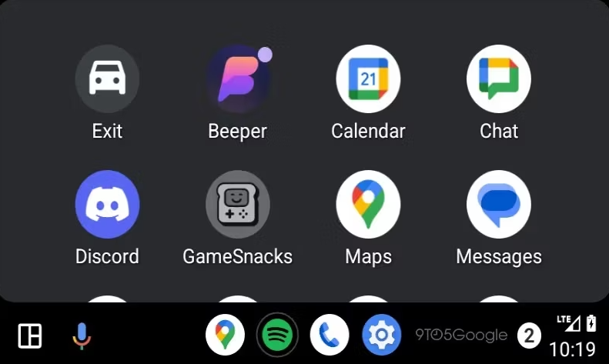This screenshot has height=364, width=609.
Task: Click the Calendar label text
Action: [368, 131]
